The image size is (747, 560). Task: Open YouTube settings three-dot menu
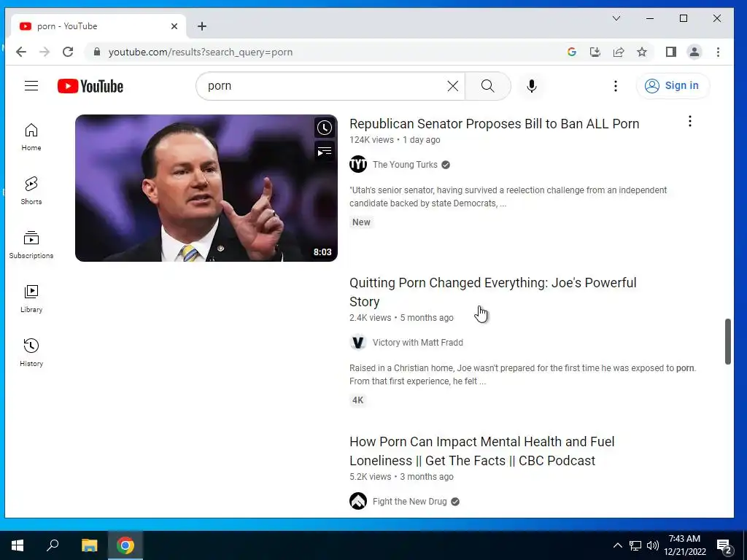(x=616, y=86)
